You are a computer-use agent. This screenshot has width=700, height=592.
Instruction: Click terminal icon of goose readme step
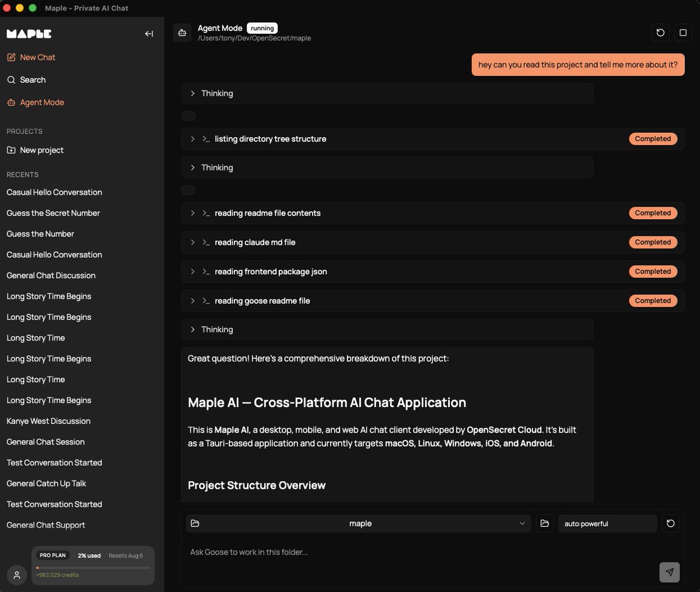point(206,300)
